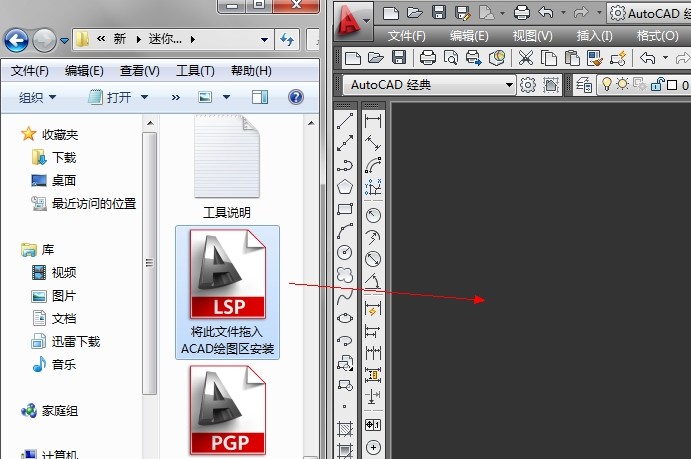This screenshot has height=459, width=691.
Task: Open Explorer help button
Action: [x=296, y=97]
